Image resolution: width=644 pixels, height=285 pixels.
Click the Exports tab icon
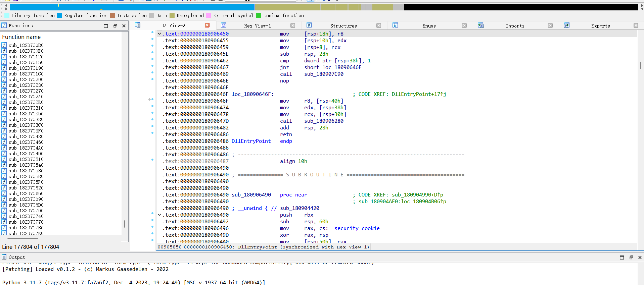[x=567, y=25]
